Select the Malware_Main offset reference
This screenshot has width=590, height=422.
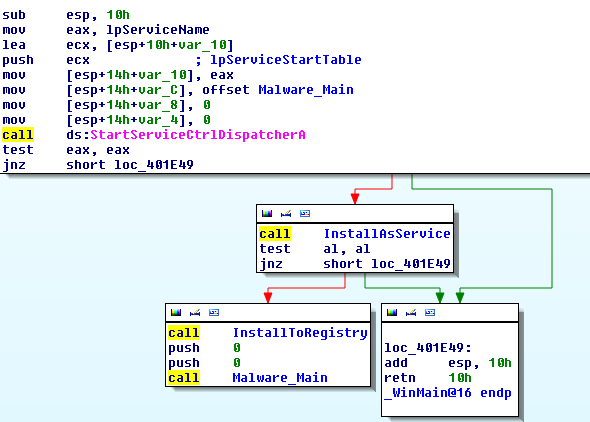pyautogui.click(x=306, y=90)
